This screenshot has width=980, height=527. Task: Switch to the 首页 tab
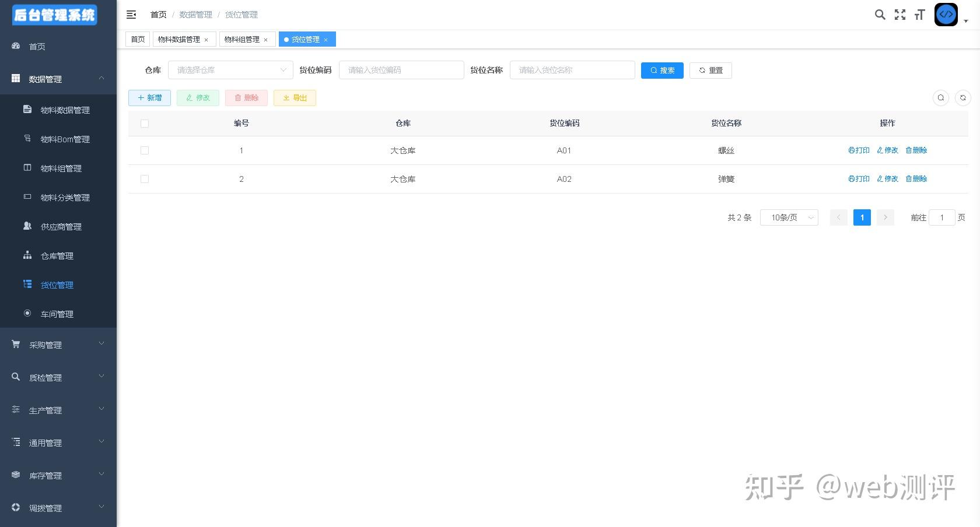click(138, 39)
